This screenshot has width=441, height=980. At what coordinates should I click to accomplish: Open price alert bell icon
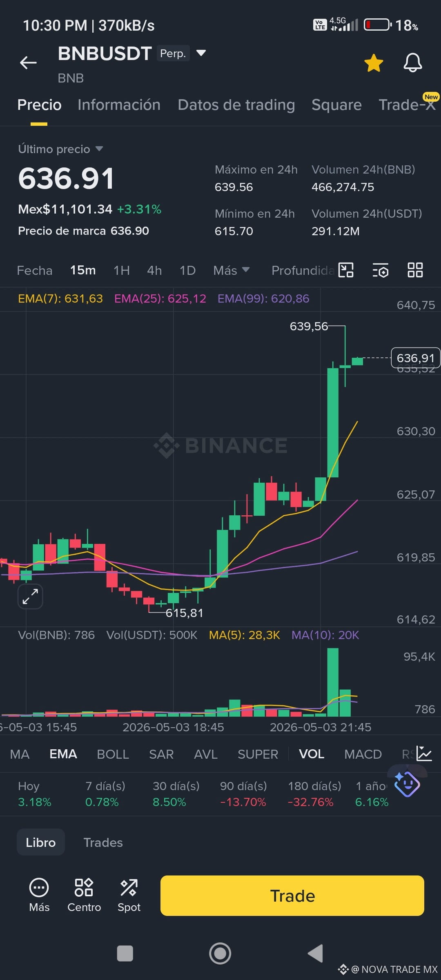[413, 63]
